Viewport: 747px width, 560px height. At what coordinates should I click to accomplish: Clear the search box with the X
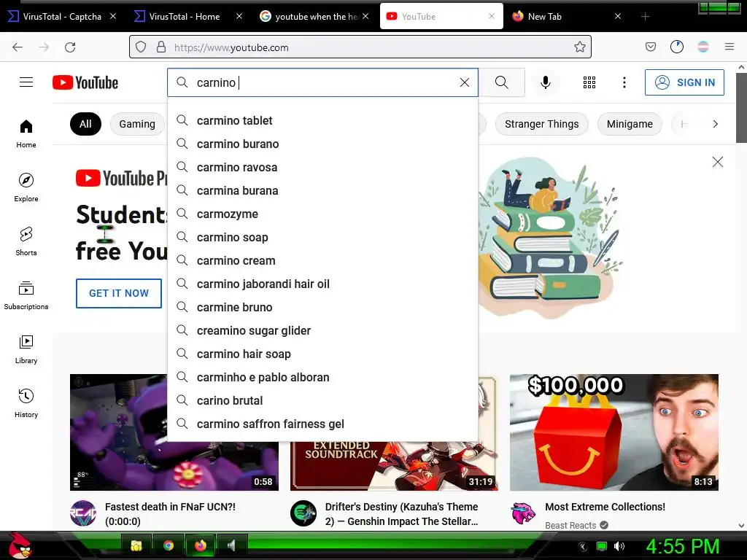coord(465,82)
